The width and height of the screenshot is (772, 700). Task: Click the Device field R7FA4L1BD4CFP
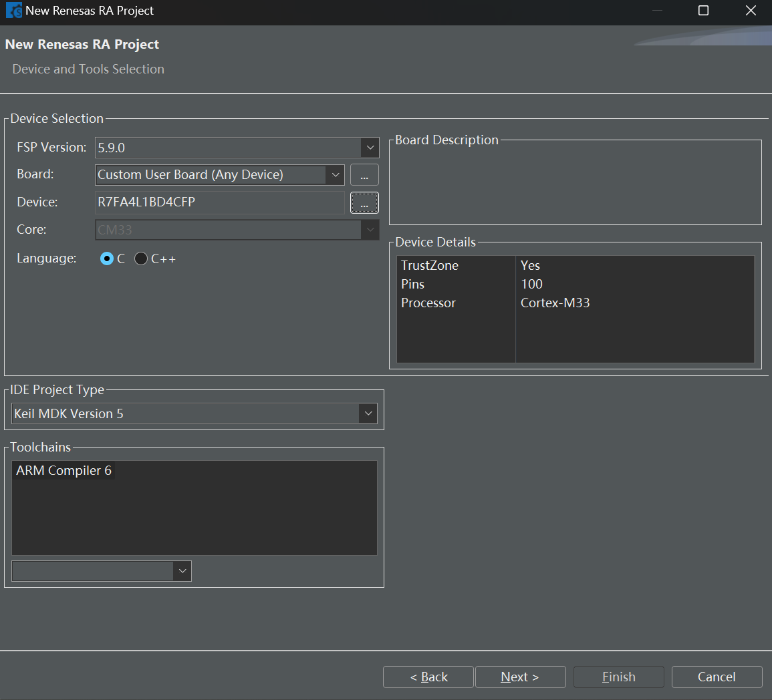220,202
